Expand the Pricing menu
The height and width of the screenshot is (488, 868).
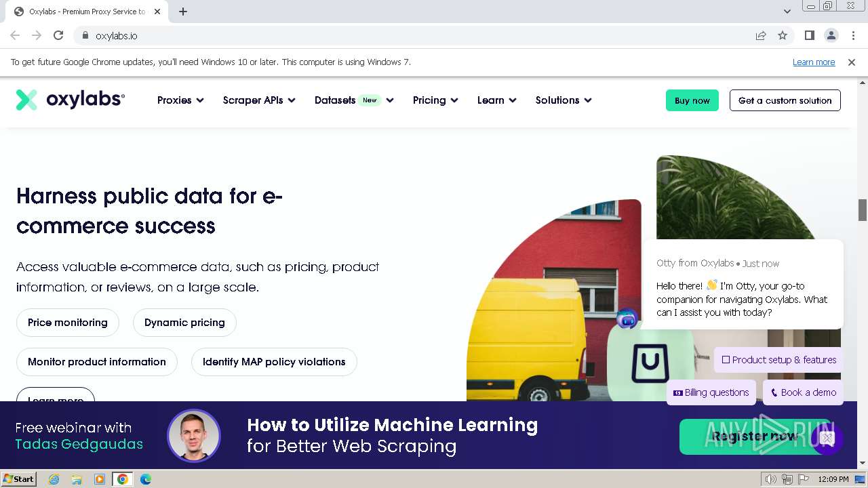435,100
